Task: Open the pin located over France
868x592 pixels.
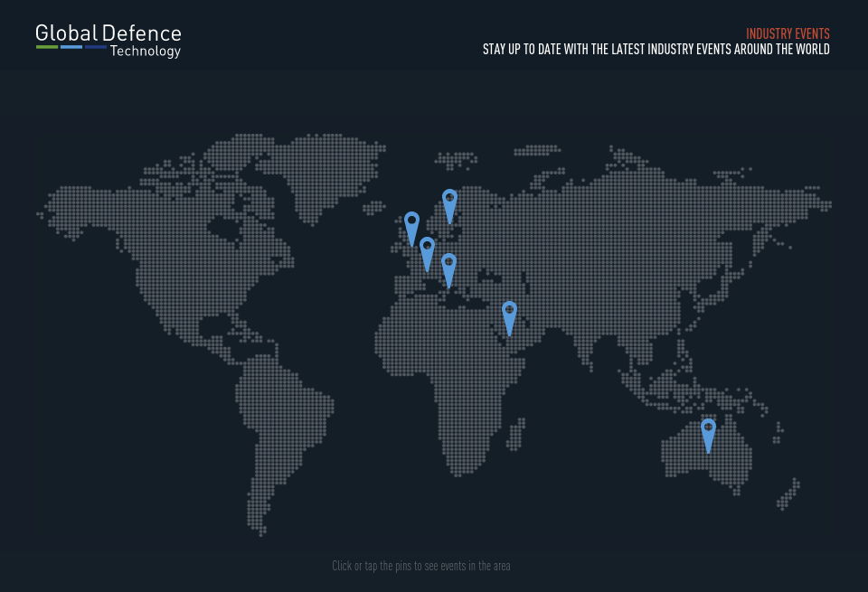Action: (x=427, y=249)
